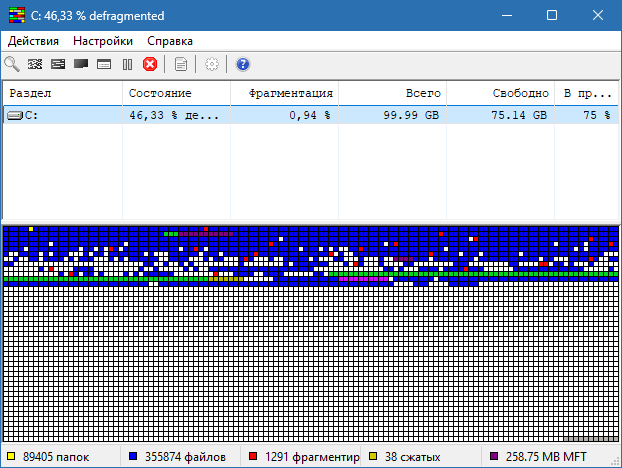Click the total size 99.99 GB
622x468 pixels.
coord(411,115)
